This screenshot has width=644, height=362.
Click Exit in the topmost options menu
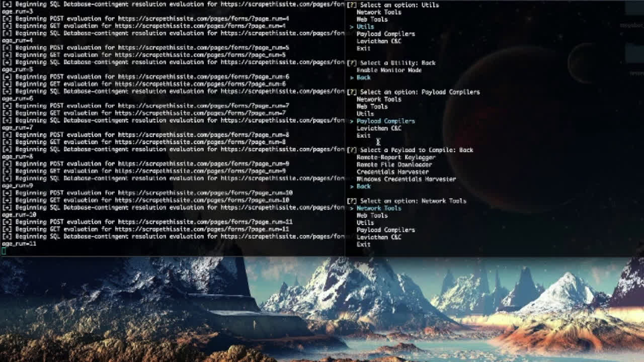[x=363, y=48]
